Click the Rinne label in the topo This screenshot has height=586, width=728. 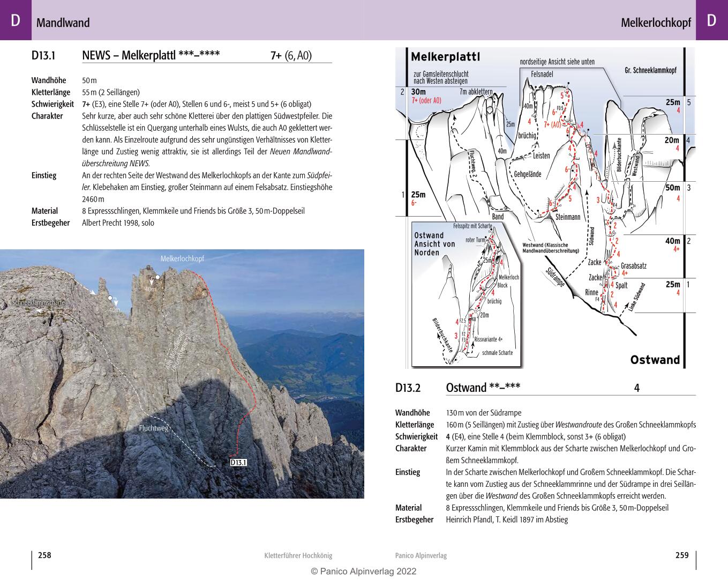(x=591, y=292)
